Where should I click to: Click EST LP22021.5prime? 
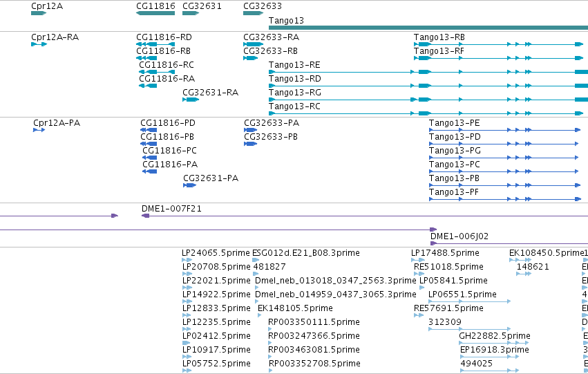[216, 281]
